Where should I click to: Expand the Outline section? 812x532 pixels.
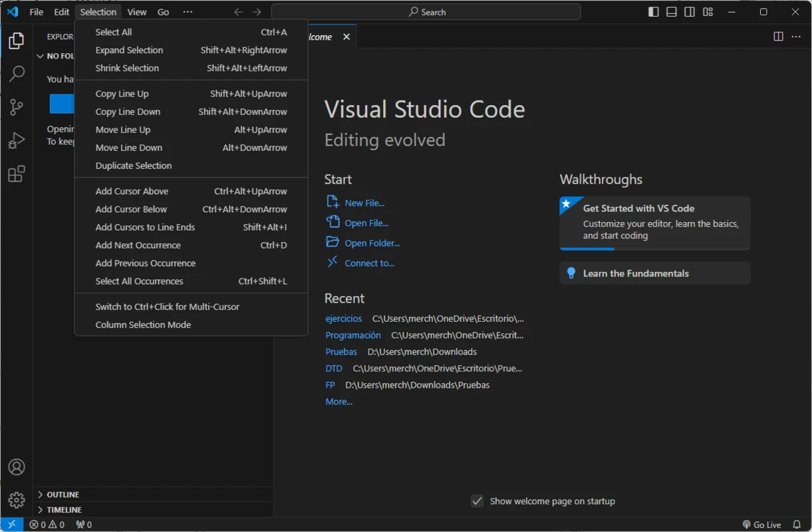click(63, 495)
